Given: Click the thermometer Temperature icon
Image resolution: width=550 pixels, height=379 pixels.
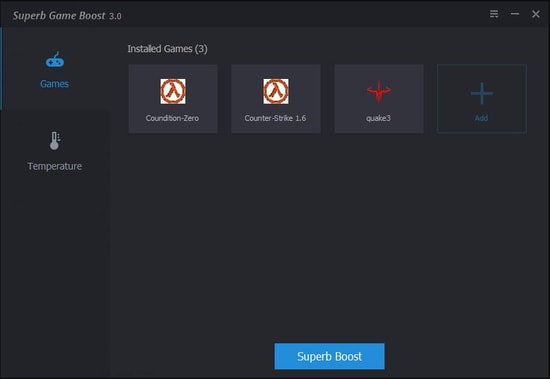Looking at the screenshot, I should (x=55, y=141).
